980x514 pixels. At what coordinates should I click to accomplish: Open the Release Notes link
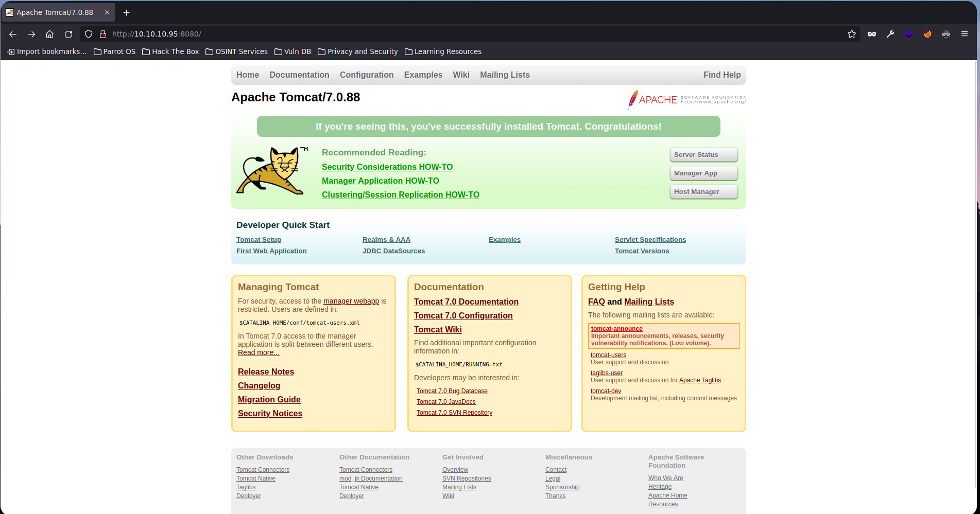tap(266, 372)
